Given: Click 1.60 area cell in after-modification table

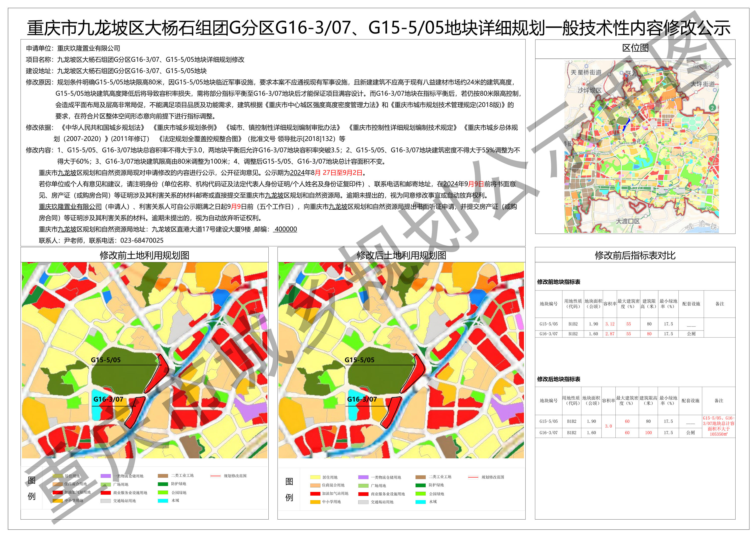Looking at the screenshot, I should tap(591, 433).
